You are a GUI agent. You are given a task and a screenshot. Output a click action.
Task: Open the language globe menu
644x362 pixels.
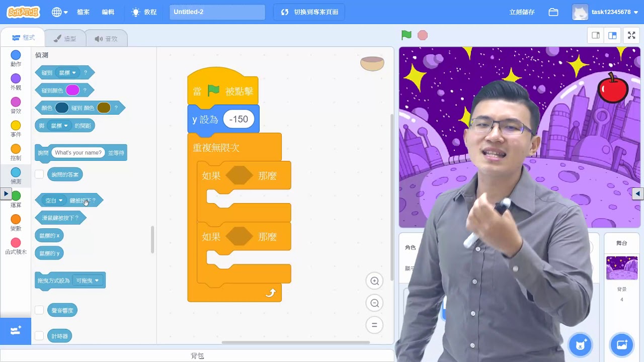[59, 12]
